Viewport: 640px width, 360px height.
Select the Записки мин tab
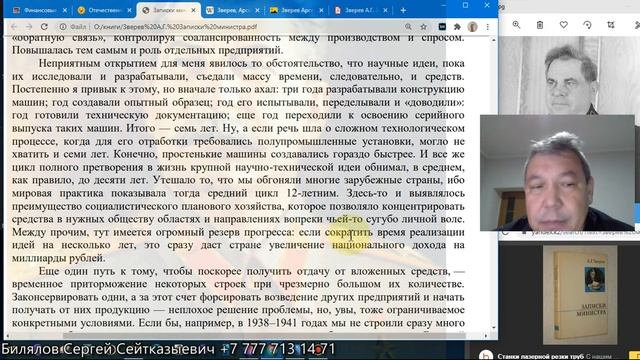pos(169,11)
